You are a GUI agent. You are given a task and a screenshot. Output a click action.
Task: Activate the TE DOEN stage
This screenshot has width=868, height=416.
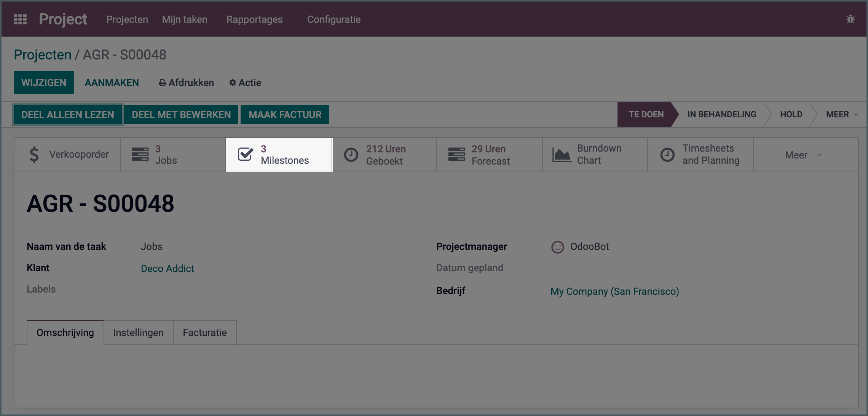point(646,114)
